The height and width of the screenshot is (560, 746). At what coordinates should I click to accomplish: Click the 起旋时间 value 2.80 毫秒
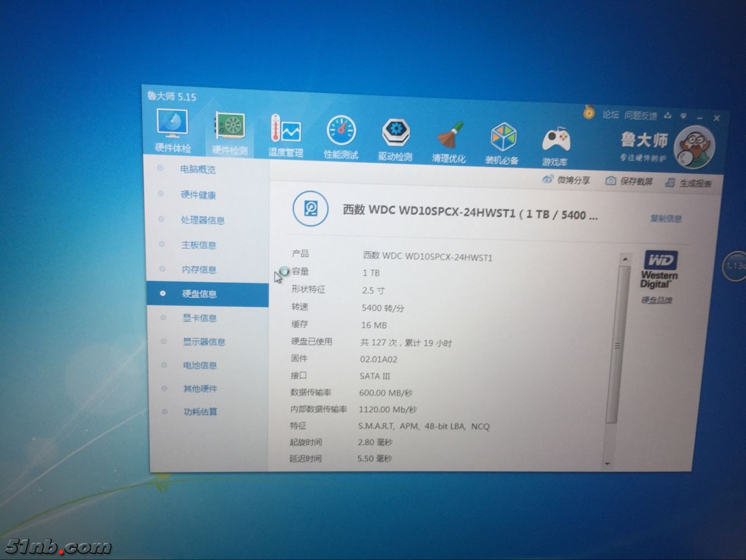pos(375,442)
